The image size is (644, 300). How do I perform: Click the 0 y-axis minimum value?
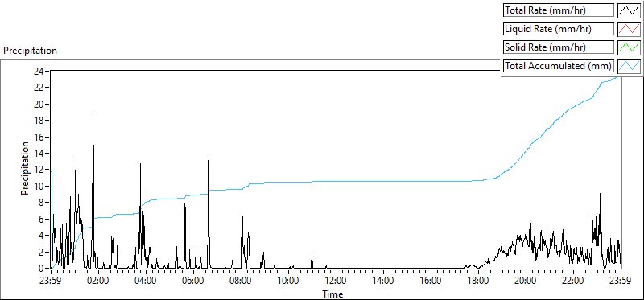tap(41, 269)
